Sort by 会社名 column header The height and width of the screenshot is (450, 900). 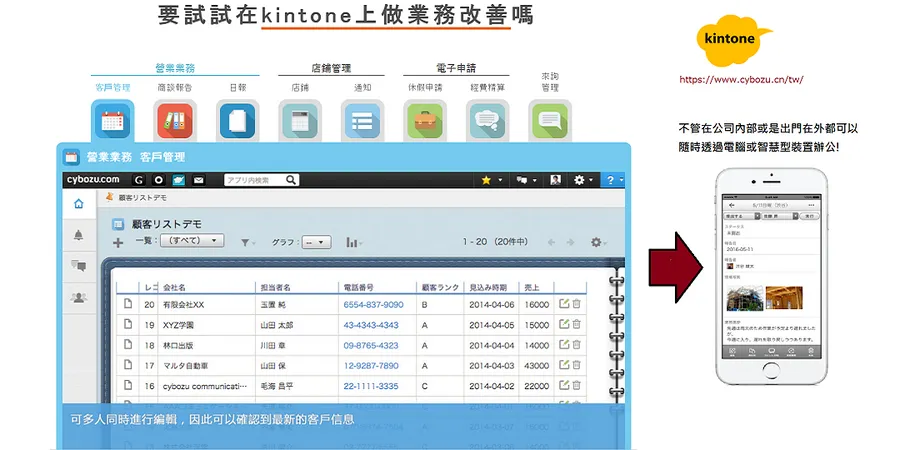click(174, 288)
